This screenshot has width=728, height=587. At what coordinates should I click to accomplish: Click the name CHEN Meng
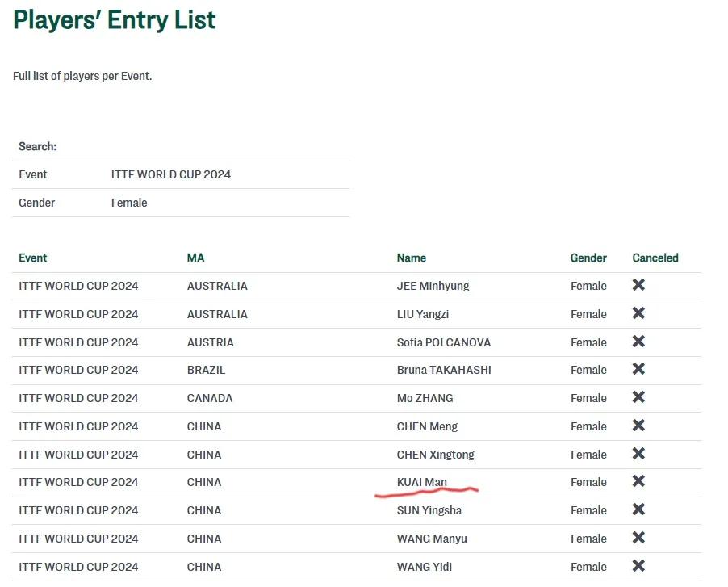point(427,427)
